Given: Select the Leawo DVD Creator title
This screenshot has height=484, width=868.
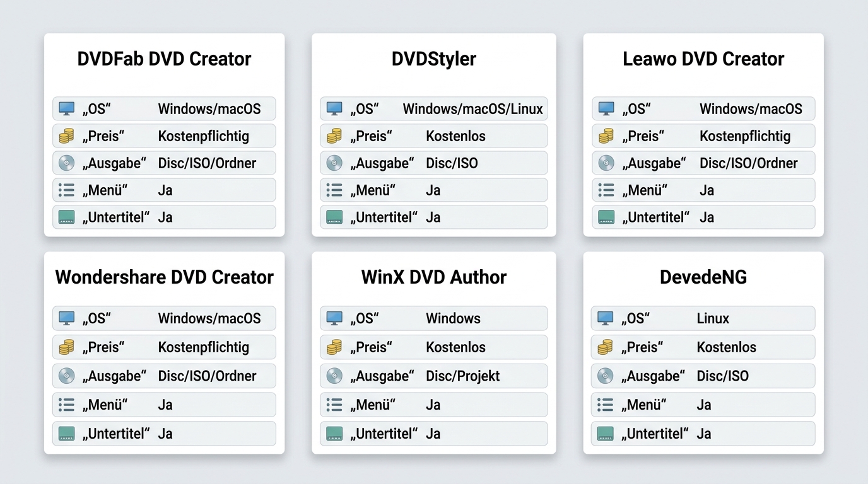Looking at the screenshot, I should 703,59.
